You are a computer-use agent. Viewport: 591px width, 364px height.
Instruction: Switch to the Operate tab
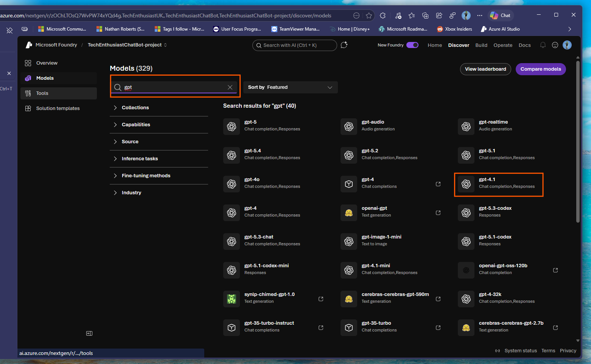tap(503, 45)
